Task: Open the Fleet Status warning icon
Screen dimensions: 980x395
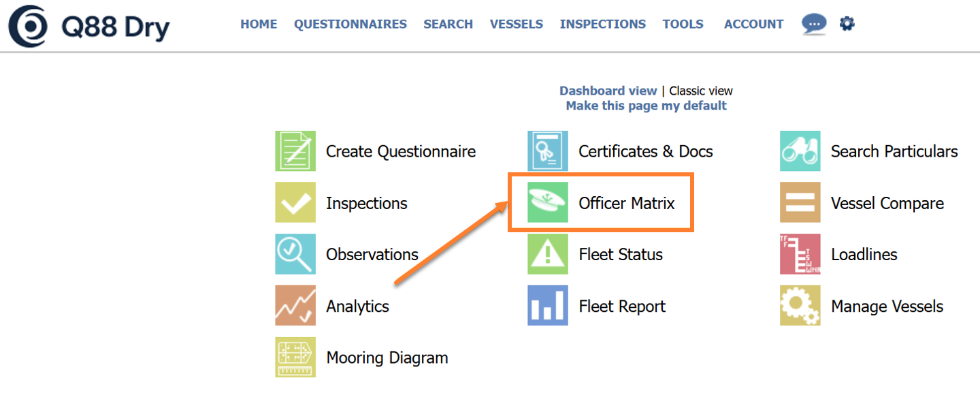Action: coord(548,254)
